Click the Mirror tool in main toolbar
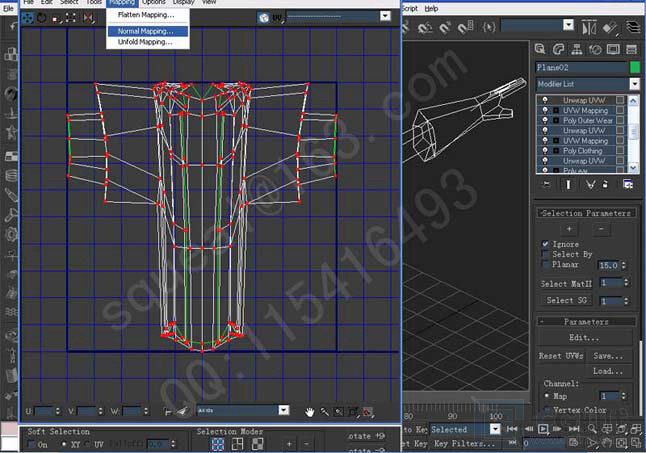Viewport: 646px width, 453px height. (x=589, y=28)
